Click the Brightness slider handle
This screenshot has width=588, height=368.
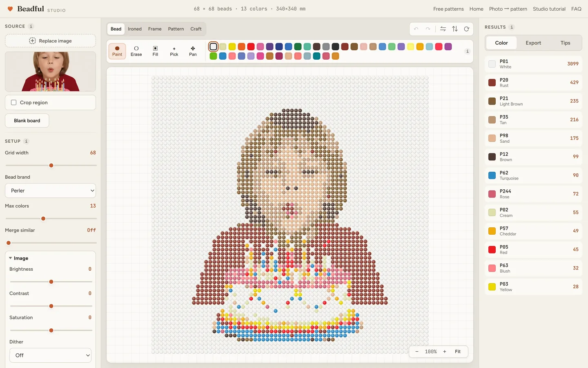coord(51,282)
